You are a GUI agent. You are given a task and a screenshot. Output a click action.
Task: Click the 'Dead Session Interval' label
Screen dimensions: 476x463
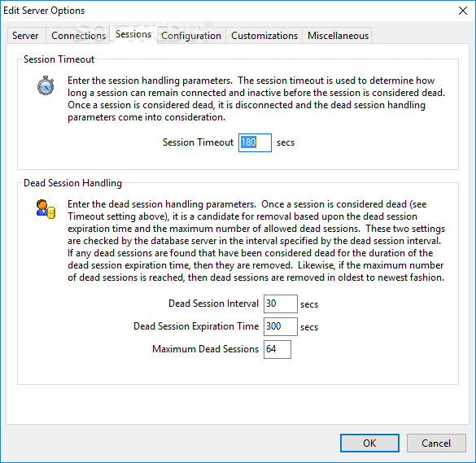(x=213, y=304)
